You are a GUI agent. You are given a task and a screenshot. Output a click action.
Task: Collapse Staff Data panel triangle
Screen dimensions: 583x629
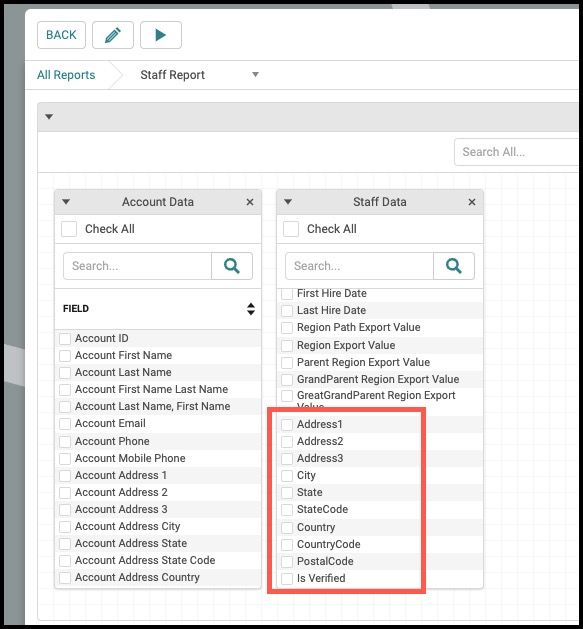288,202
